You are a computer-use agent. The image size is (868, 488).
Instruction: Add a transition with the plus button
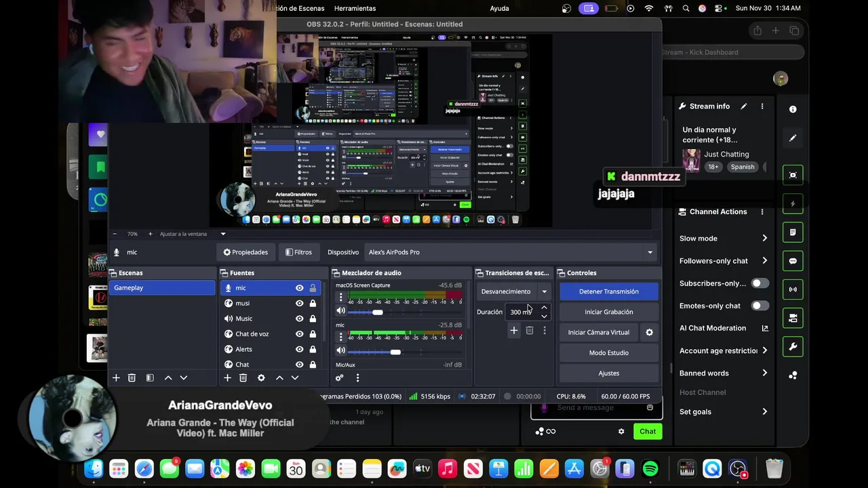point(514,331)
